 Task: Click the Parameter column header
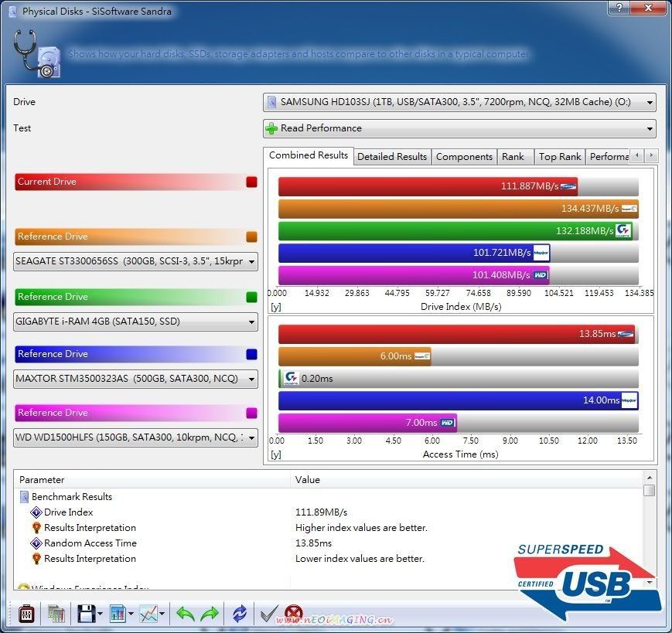(x=152, y=480)
